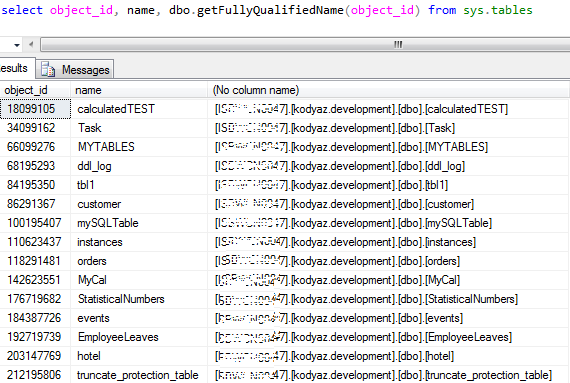570x383 pixels.
Task: Select name cell tbl1
Action: point(139,185)
